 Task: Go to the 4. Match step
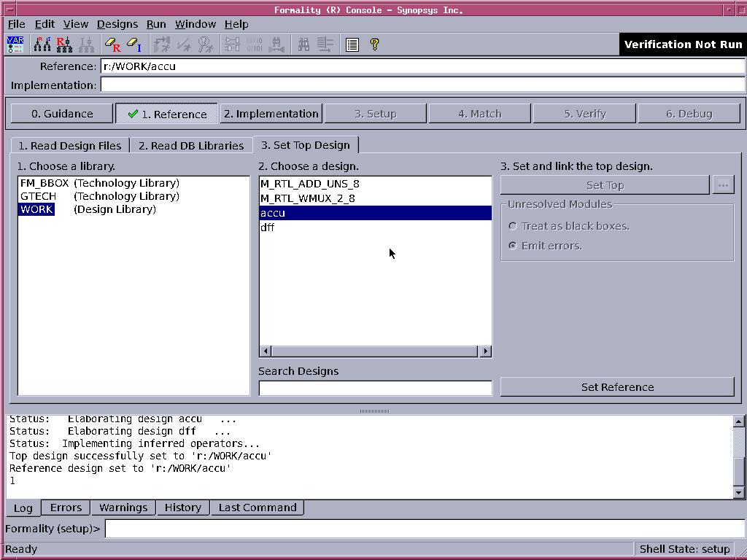coord(480,114)
